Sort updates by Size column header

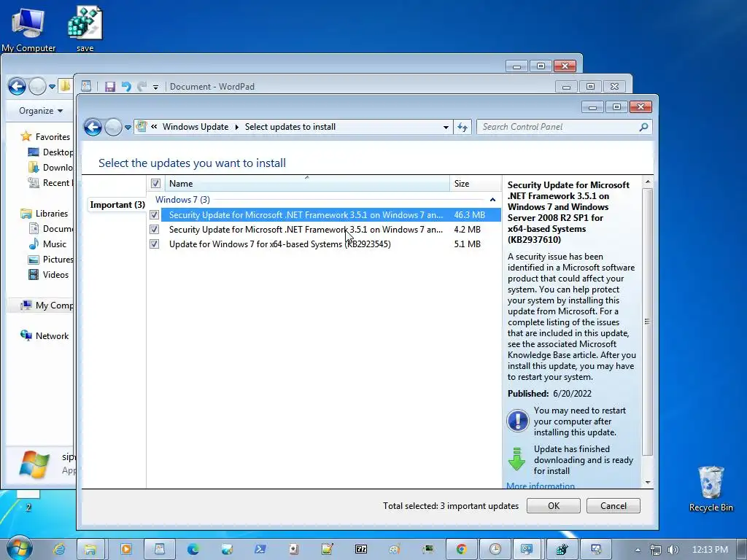coord(475,183)
